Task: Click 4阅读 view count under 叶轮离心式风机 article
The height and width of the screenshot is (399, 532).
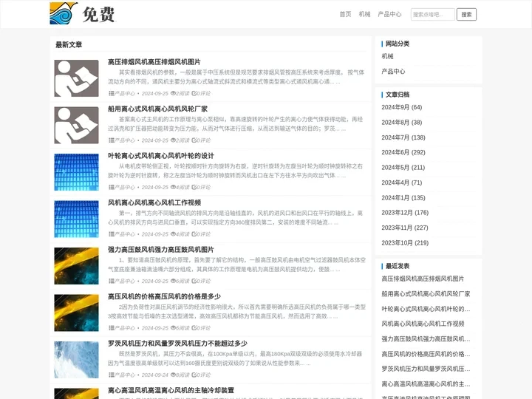Action: click(180, 187)
